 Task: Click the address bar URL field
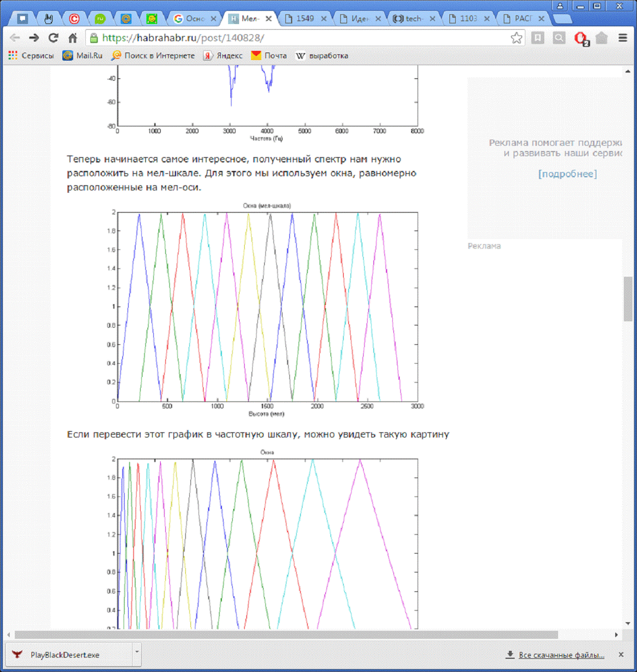click(297, 38)
